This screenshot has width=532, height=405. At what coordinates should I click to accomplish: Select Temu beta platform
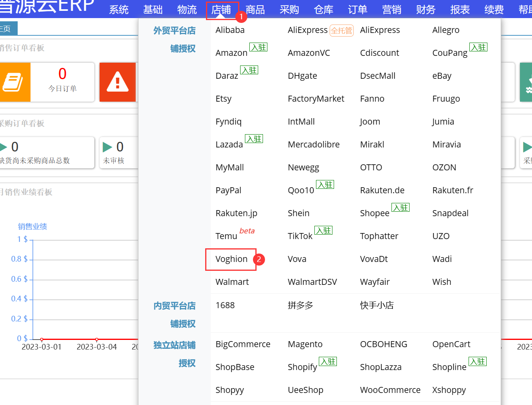point(226,236)
